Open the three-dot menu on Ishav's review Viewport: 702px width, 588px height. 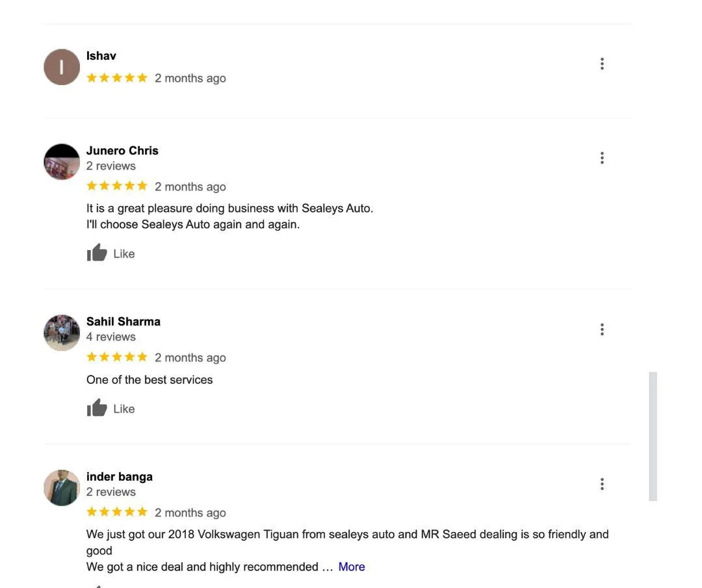tap(602, 64)
